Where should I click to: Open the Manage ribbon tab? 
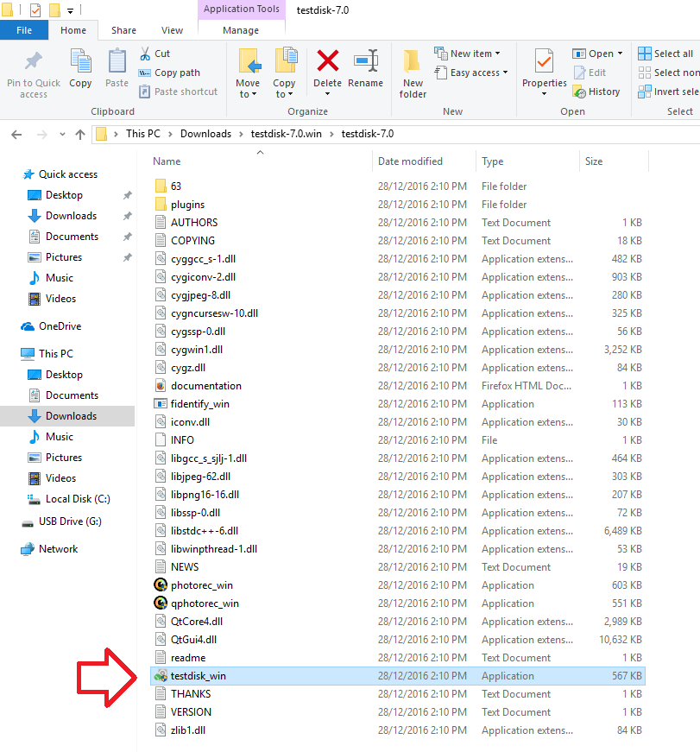tap(241, 30)
